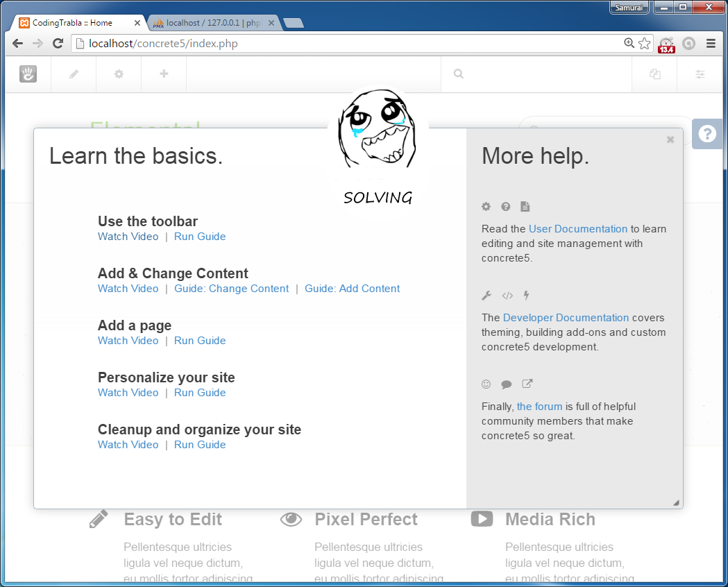The width and height of the screenshot is (728, 587).
Task: Click the plus add content icon
Action: pos(164,74)
